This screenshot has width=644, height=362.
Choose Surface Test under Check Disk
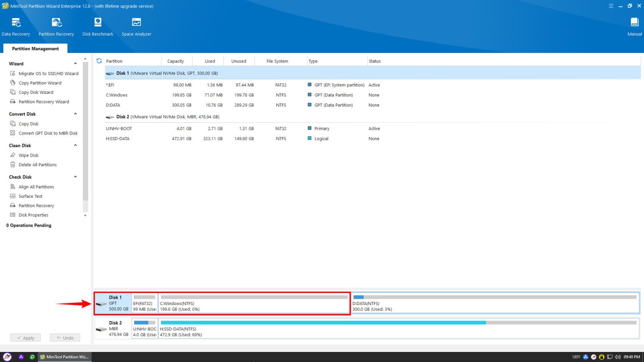31,196
